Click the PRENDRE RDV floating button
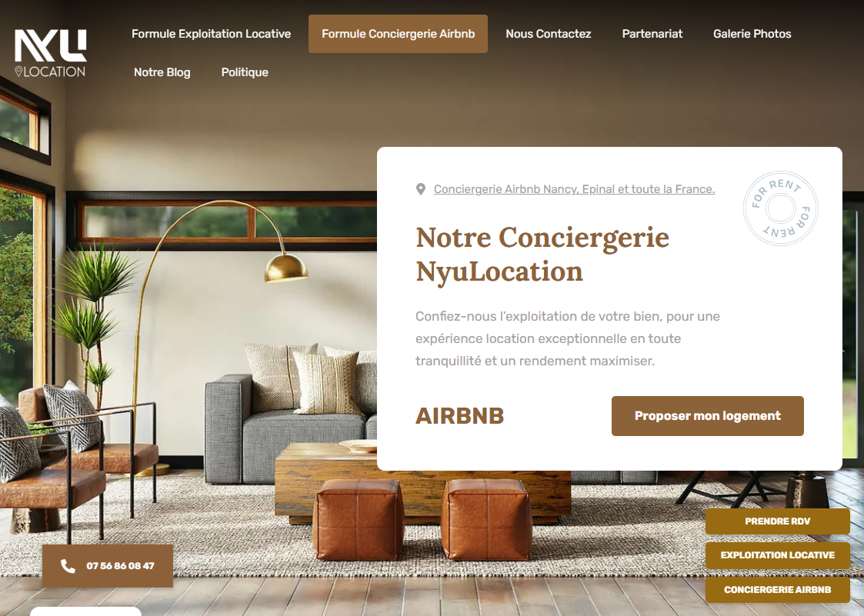This screenshot has width=864, height=616. [778, 521]
